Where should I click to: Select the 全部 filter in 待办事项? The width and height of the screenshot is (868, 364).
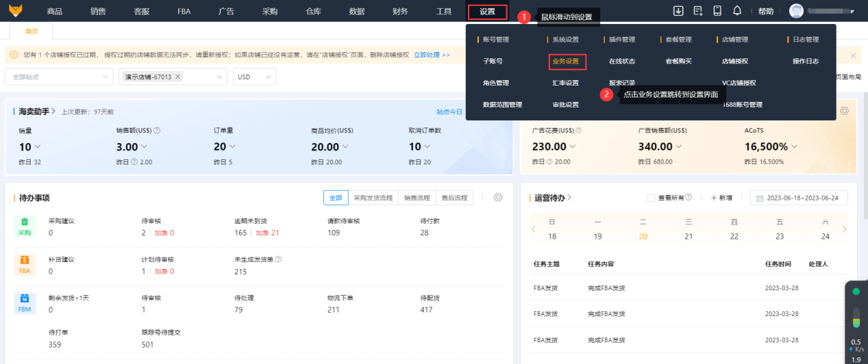[336, 198]
